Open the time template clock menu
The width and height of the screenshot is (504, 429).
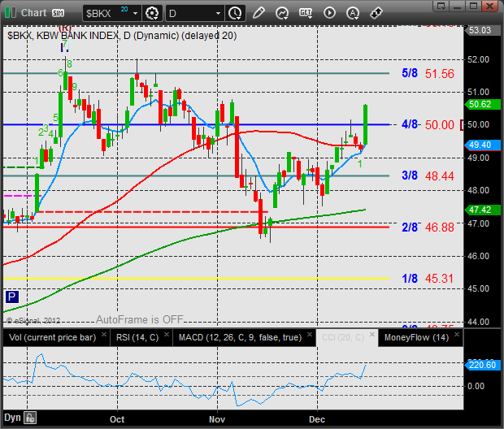[x=235, y=14]
